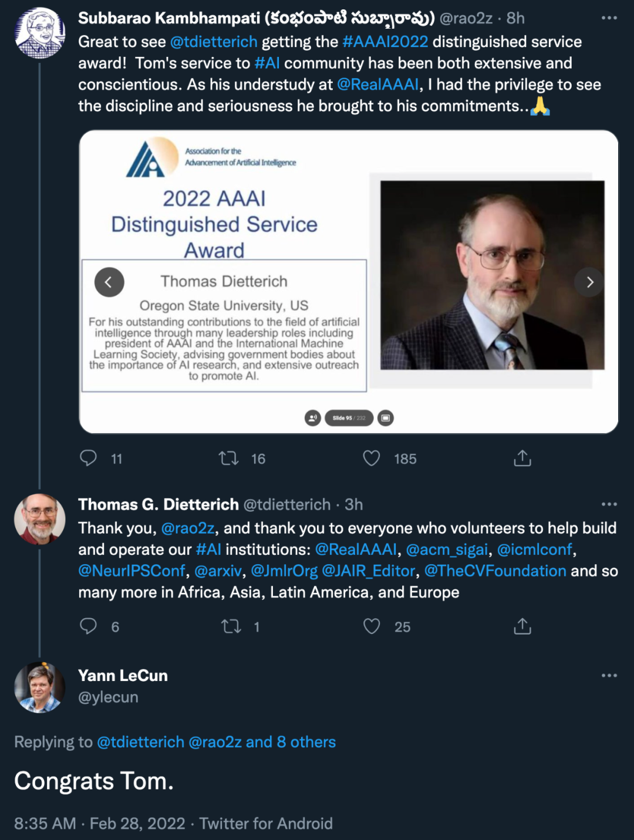Open more options on Yann LeCun's tweet
This screenshot has width=634, height=840.
609,676
